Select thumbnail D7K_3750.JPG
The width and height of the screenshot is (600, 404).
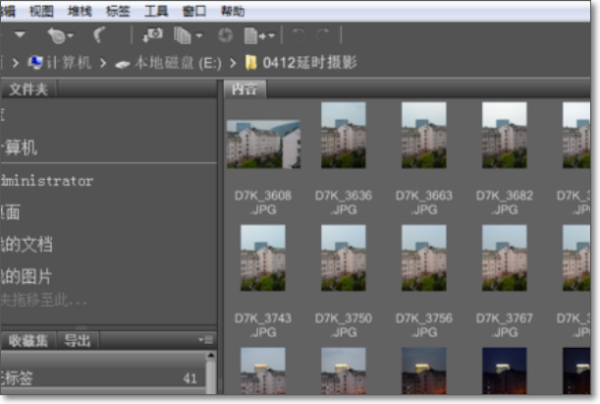point(343,257)
